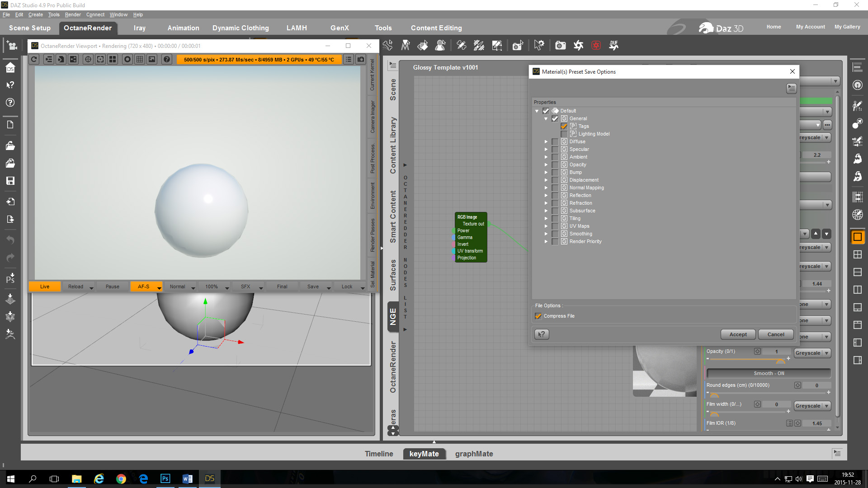Switch to the Iray tab
This screenshot has height=488, width=868.
pyautogui.click(x=139, y=28)
